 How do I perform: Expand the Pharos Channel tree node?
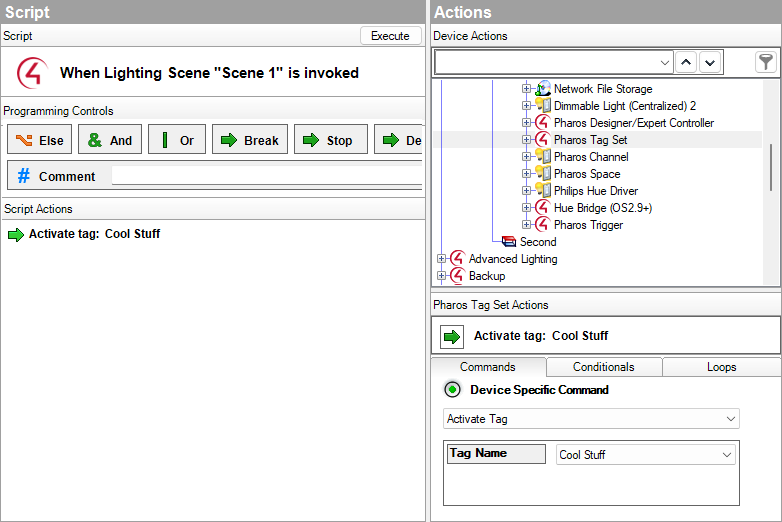tap(527, 157)
